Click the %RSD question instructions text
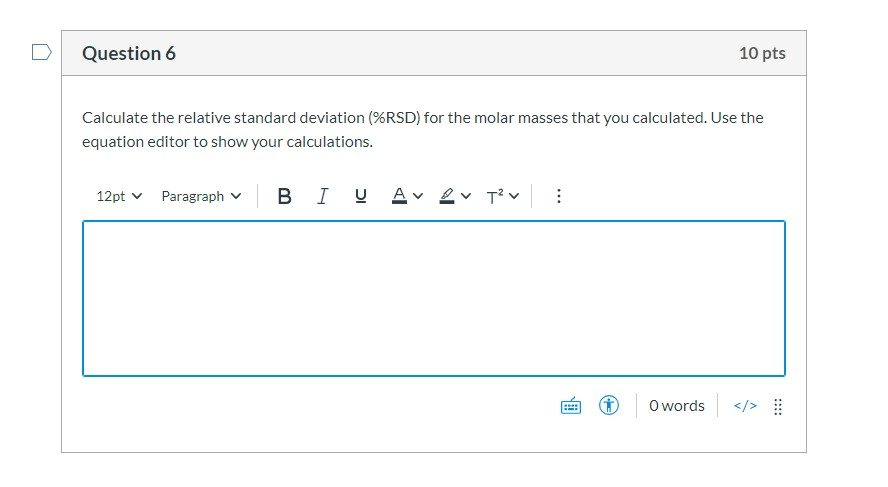This screenshot has height=487, width=888. click(422, 129)
